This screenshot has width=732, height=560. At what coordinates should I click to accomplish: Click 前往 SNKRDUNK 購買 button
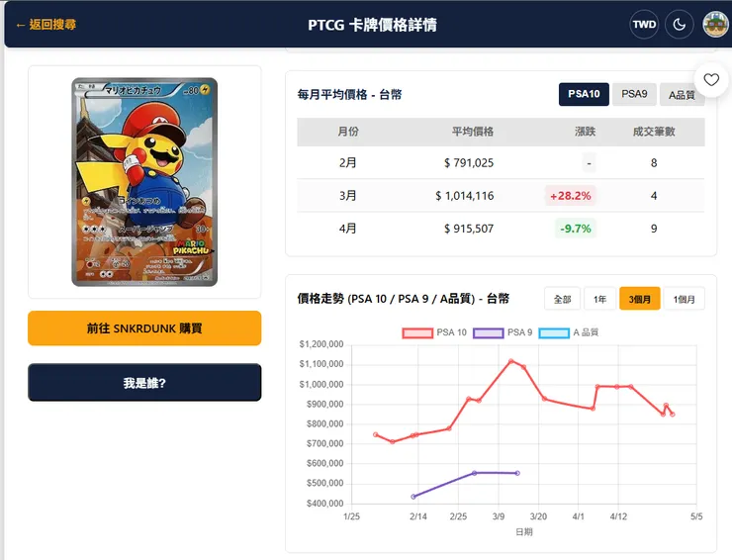(144, 328)
